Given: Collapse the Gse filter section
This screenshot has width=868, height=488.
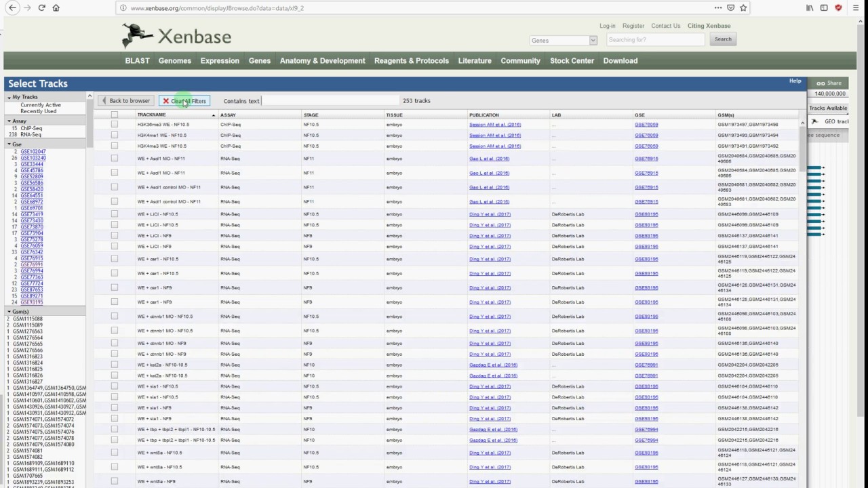Looking at the screenshot, I should click(x=9, y=144).
